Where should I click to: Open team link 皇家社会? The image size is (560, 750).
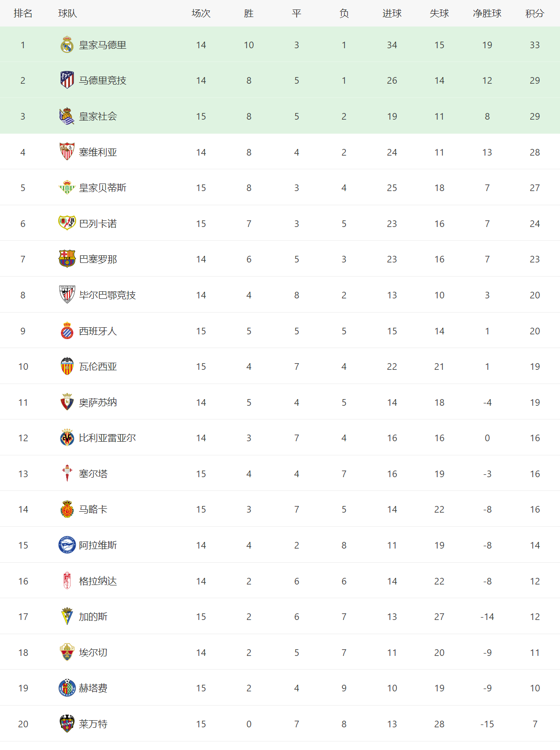98,116
